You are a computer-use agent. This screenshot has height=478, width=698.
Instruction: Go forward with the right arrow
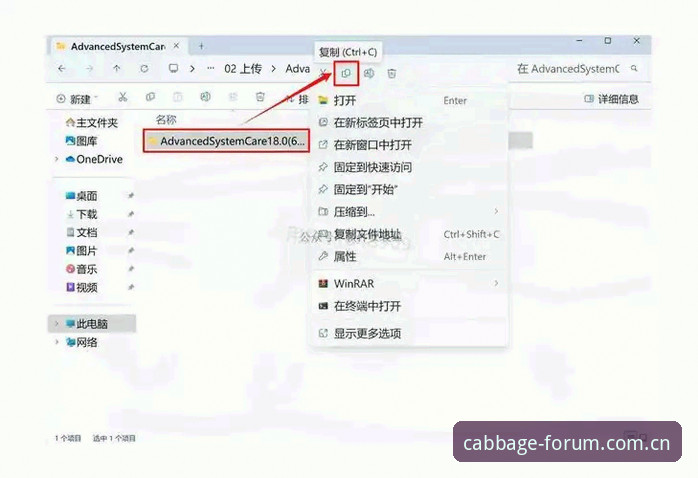tap(90, 69)
